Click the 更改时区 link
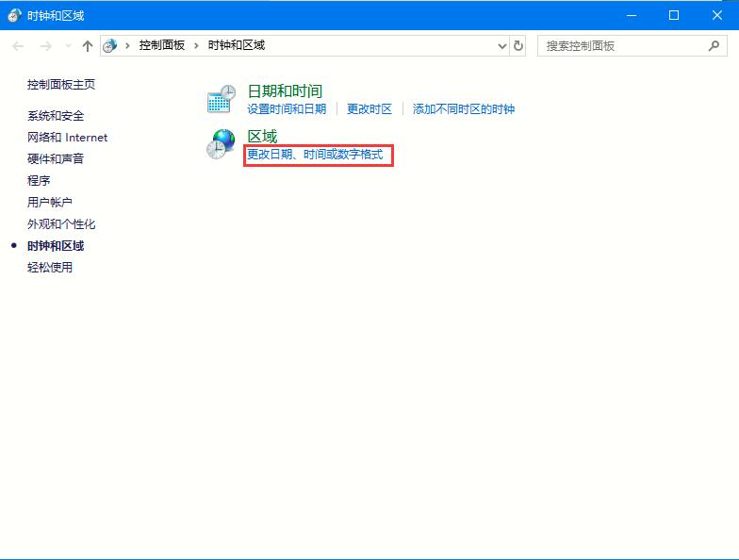The width and height of the screenshot is (739, 560). (369, 109)
